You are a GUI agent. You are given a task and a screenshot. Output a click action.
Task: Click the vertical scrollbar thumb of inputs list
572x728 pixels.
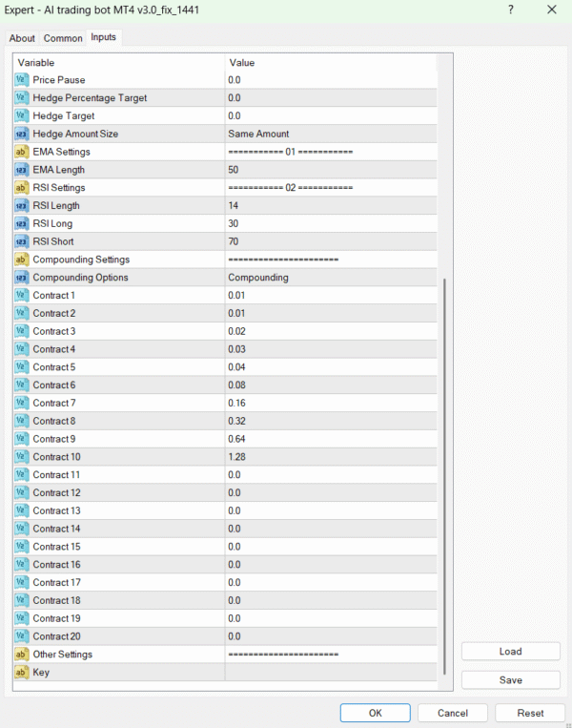coord(444,476)
